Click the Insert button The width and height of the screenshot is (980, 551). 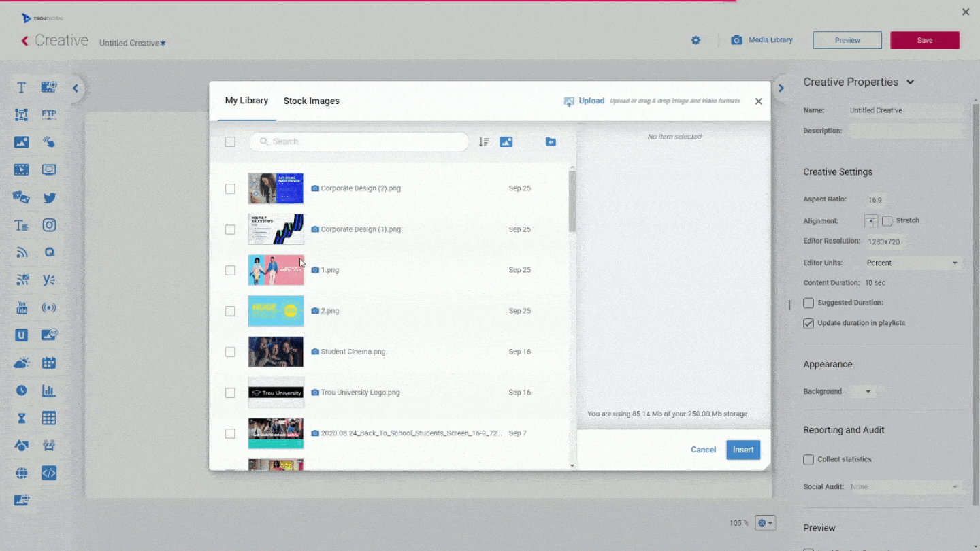(743, 450)
